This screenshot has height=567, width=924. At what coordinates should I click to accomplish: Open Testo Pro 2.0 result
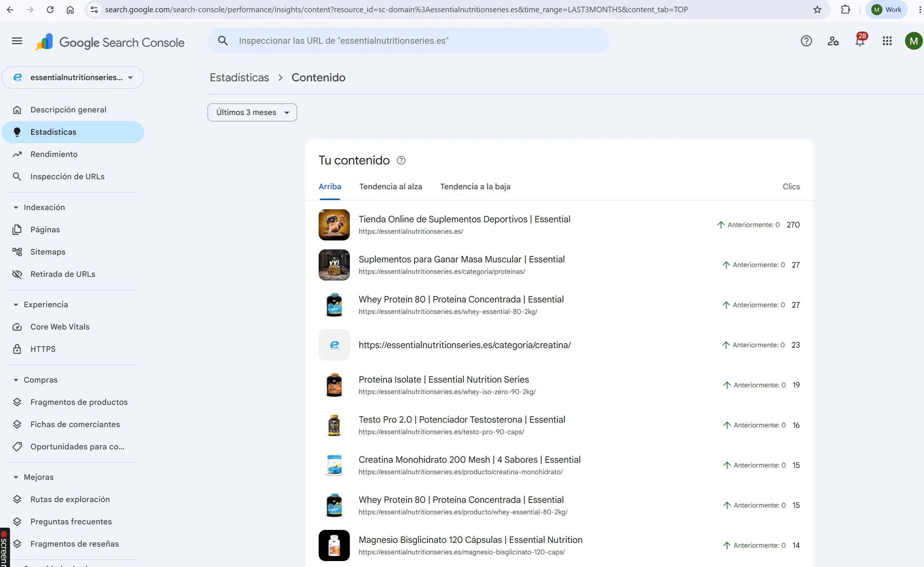point(559,425)
